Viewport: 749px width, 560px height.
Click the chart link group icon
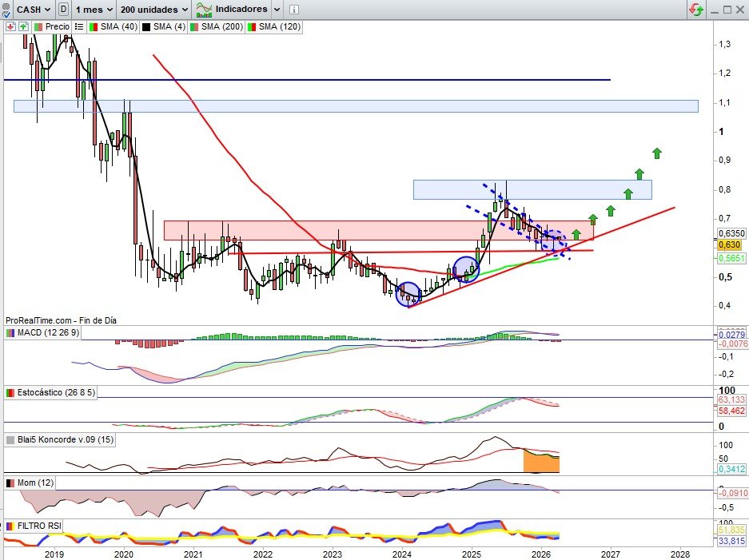(5, 9)
